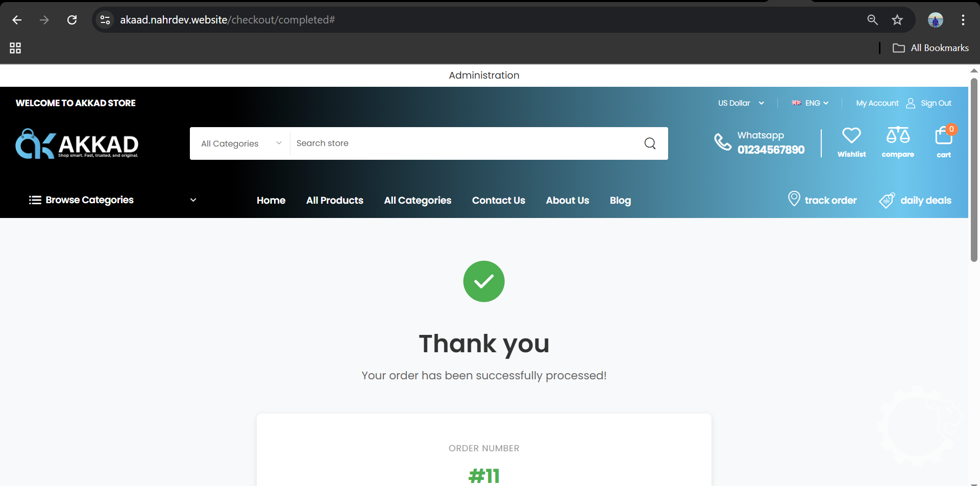Open the compare scales icon
980x486 pixels.
pos(898,136)
